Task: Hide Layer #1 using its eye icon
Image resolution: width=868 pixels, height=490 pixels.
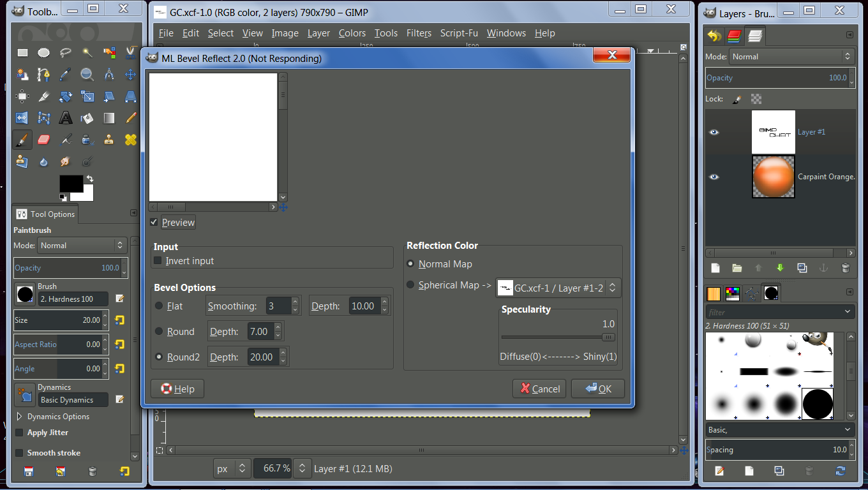Action: (x=714, y=132)
